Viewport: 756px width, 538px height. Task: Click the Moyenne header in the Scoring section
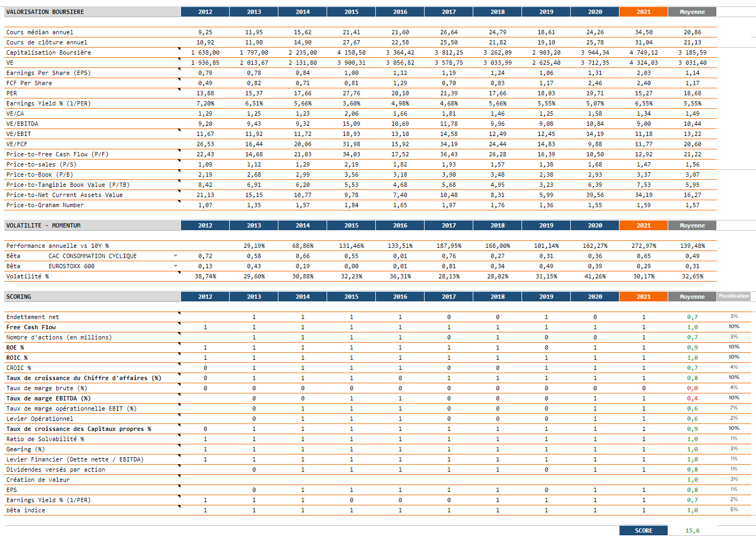pos(692,297)
